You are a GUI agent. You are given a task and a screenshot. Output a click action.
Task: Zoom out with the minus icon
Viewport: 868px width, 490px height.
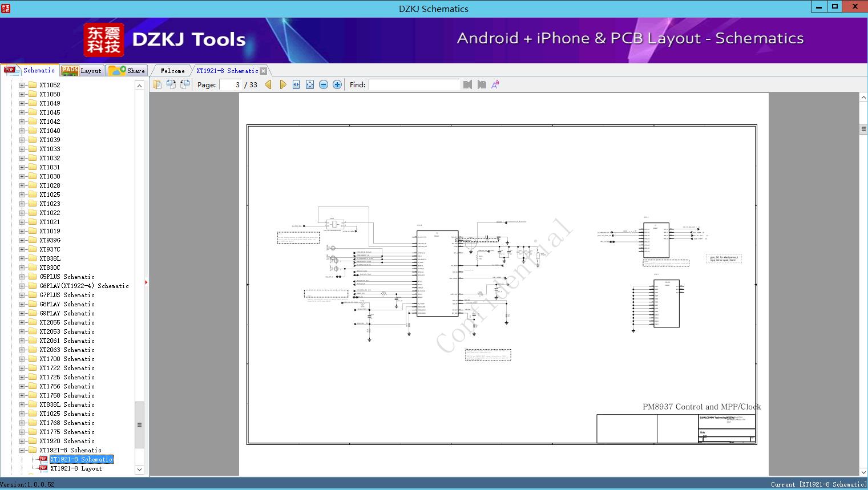324,84
